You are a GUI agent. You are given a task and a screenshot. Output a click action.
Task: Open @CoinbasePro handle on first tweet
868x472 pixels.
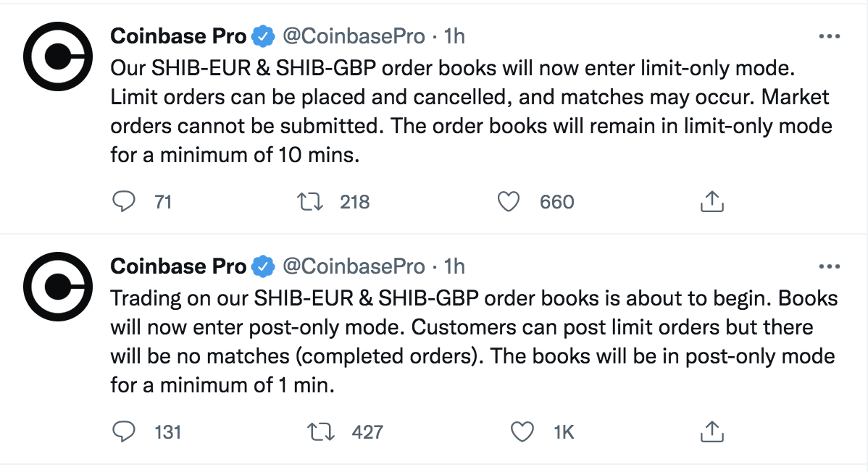[x=353, y=35]
